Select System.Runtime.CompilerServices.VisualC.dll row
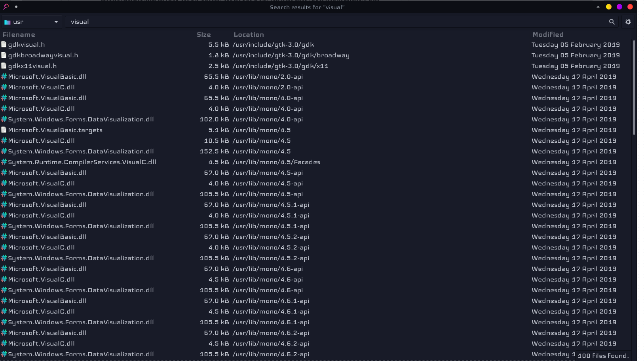The height and width of the screenshot is (361, 644). click(82, 162)
